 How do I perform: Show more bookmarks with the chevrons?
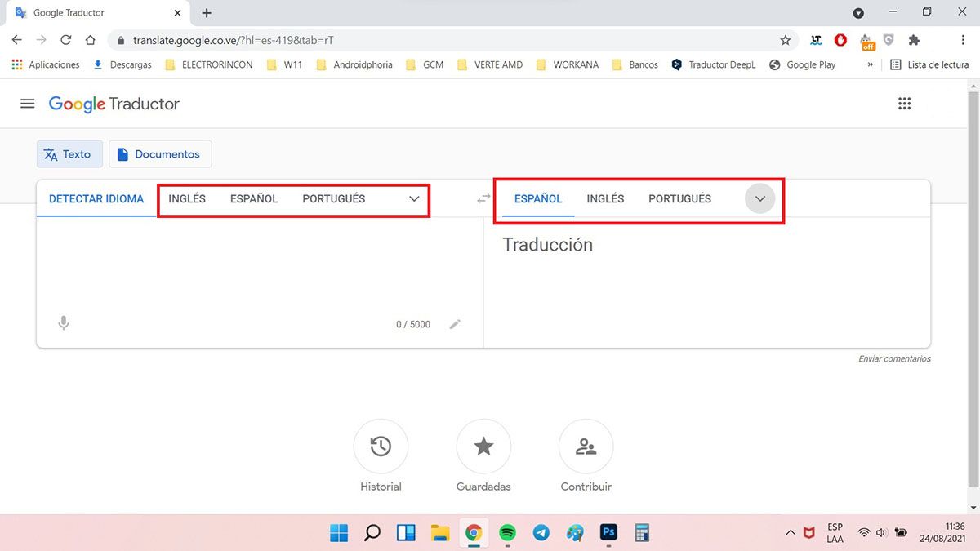pyautogui.click(x=871, y=64)
